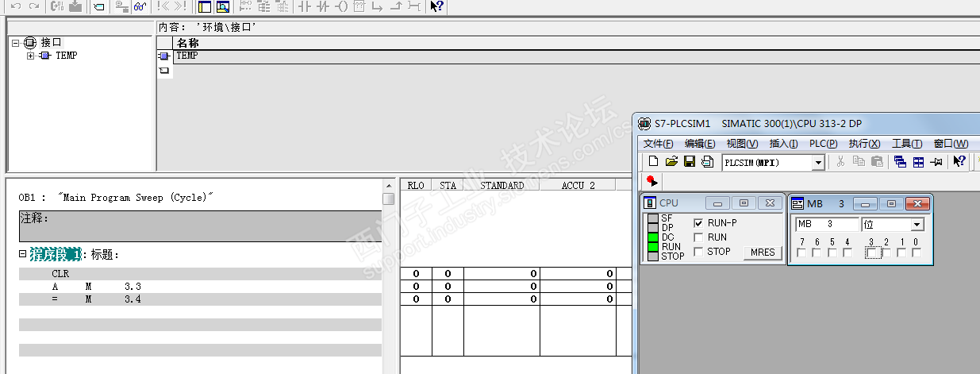The width and height of the screenshot is (980, 374).
Task: Open the 文件(F) menu in PLCSIM
Action: click(x=659, y=144)
